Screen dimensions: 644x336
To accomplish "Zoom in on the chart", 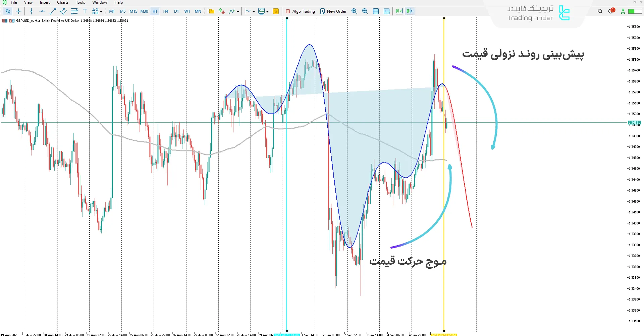I will 354,11.
